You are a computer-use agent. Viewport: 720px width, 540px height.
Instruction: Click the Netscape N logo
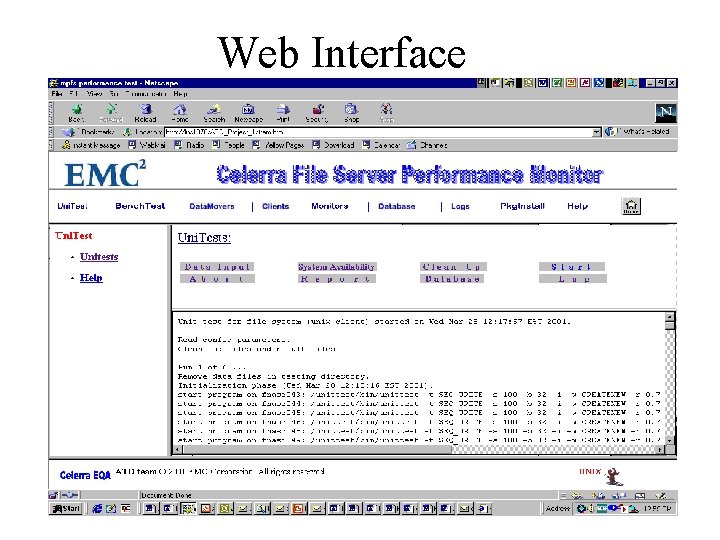pyautogui.click(x=665, y=112)
